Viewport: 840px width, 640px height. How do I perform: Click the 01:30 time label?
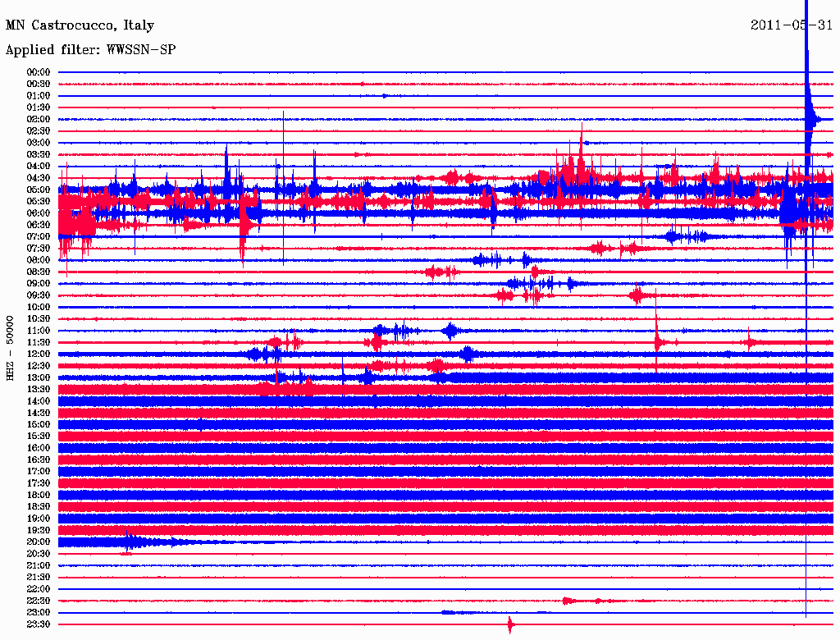(x=39, y=107)
